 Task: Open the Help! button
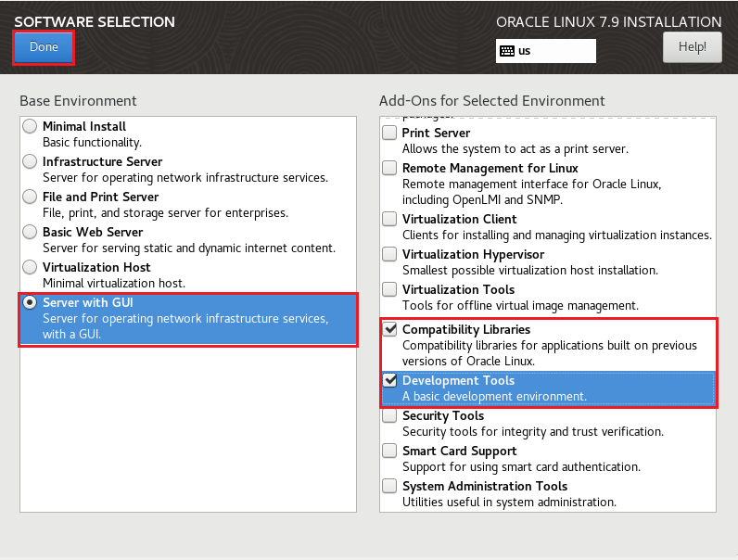[x=692, y=47]
